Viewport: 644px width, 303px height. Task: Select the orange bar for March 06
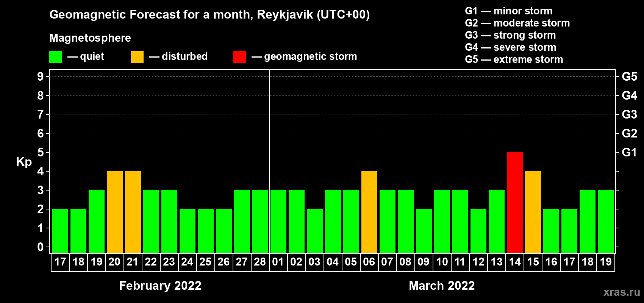(x=369, y=212)
